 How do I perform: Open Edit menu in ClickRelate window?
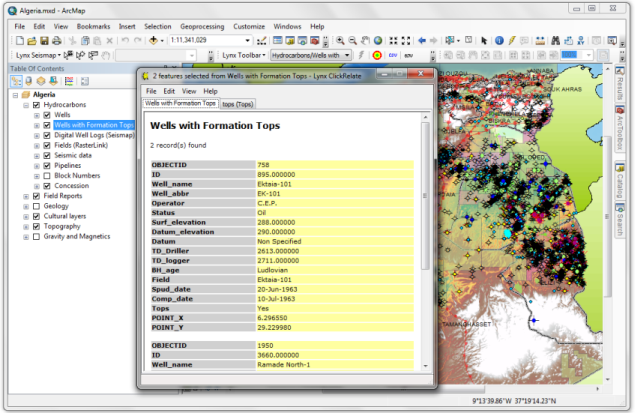coord(169,91)
